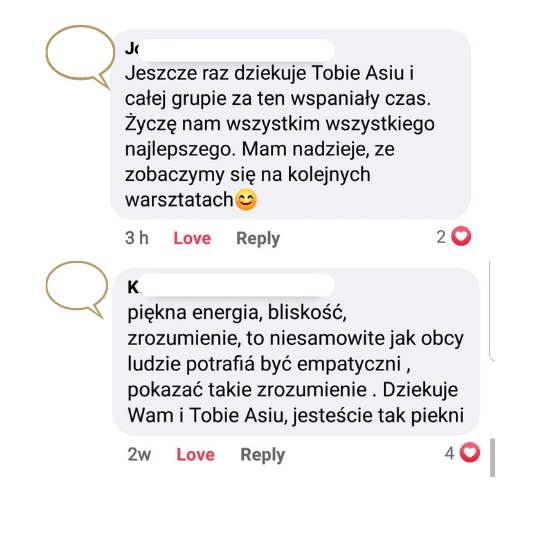
Task: Reply to the comment posted 2w ago
Action: click(262, 455)
